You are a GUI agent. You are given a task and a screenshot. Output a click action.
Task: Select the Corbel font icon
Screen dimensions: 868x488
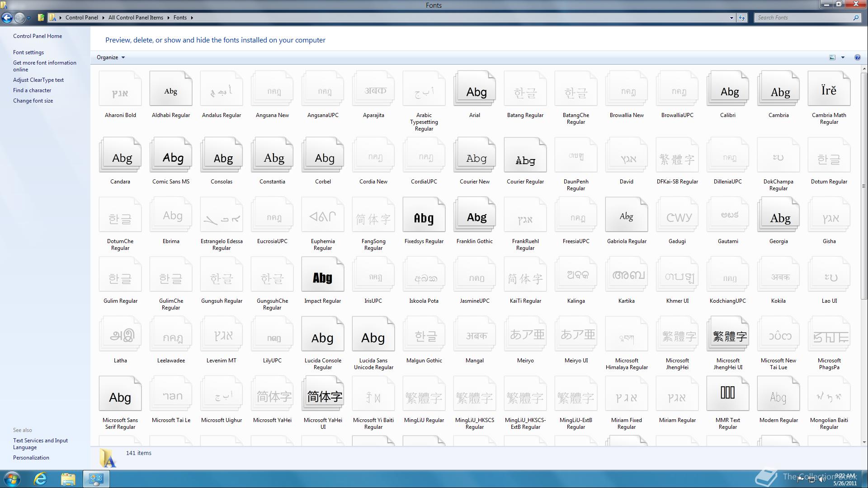323,155
